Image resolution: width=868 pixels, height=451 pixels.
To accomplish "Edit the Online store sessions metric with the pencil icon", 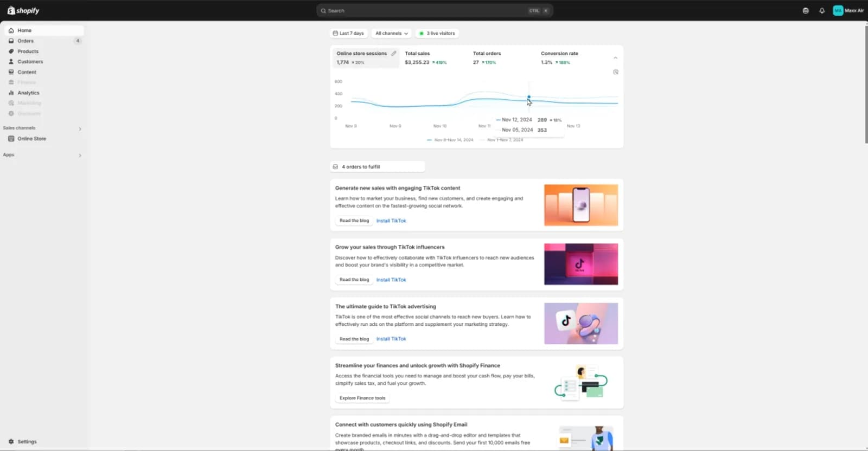I will click(394, 53).
